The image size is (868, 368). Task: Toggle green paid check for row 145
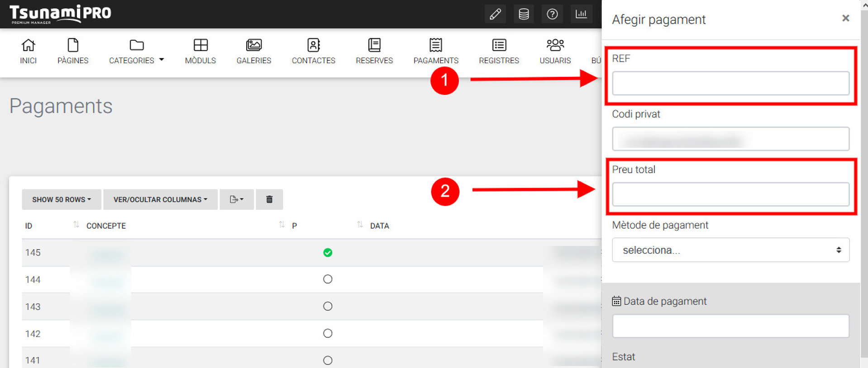click(328, 253)
